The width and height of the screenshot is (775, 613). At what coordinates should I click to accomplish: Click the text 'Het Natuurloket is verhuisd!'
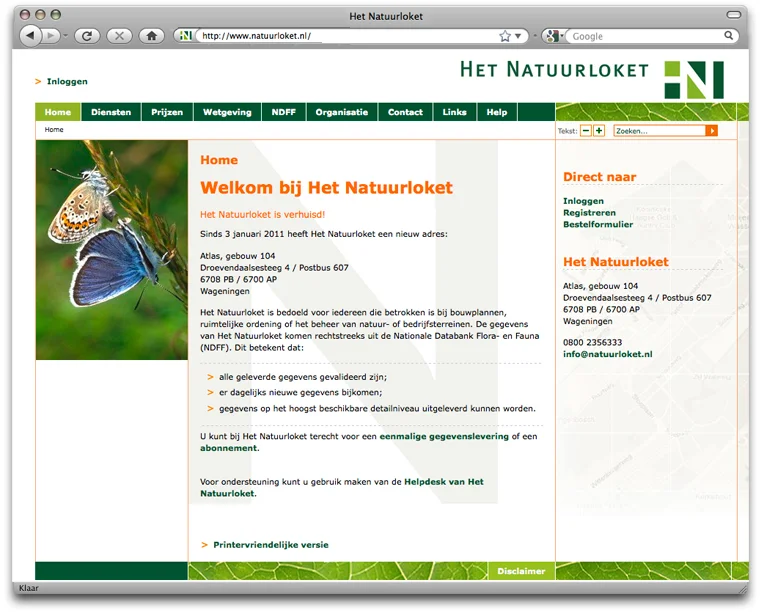(262, 215)
